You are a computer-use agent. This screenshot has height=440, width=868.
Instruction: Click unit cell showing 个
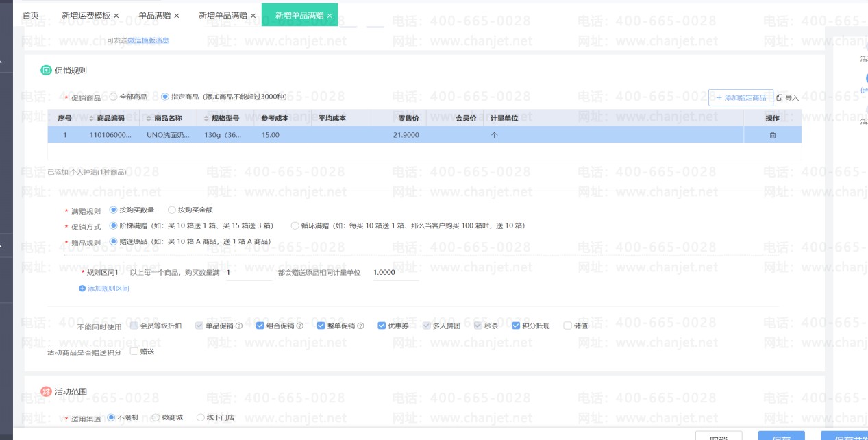[x=494, y=135]
